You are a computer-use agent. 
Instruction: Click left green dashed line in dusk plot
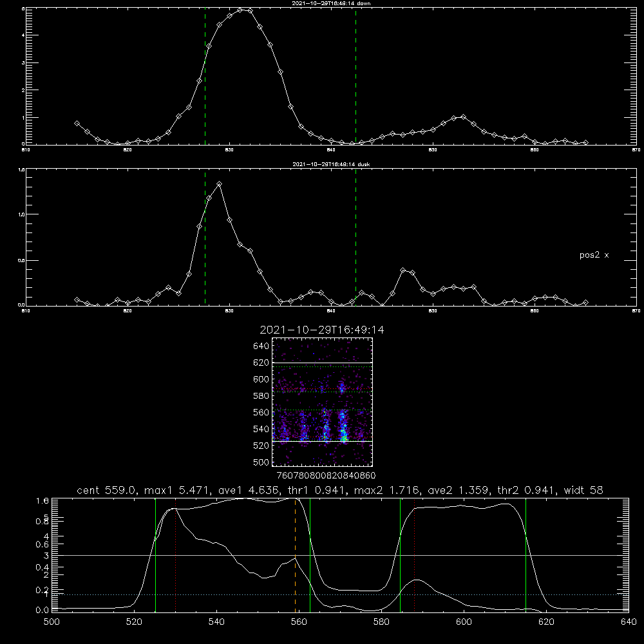(x=205, y=237)
